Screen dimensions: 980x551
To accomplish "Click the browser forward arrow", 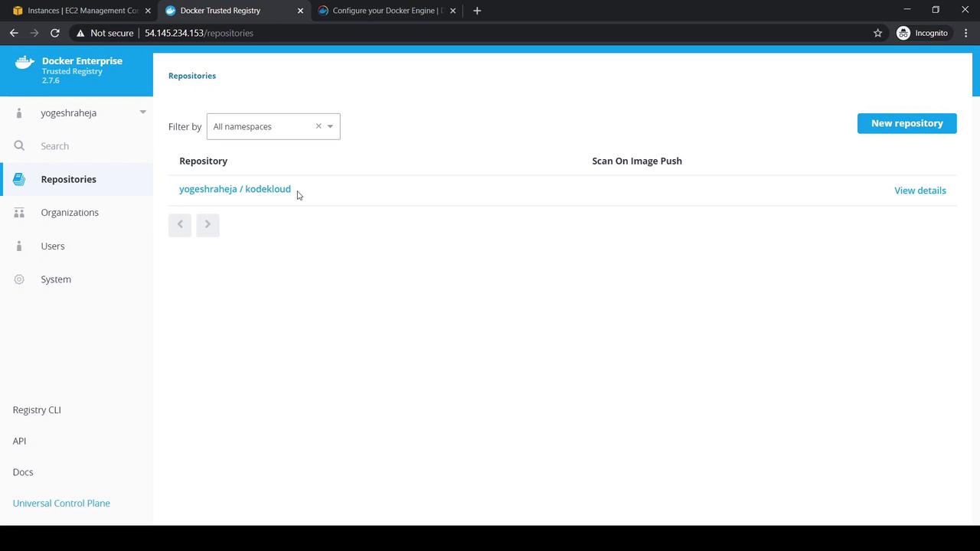I will (x=34, y=33).
